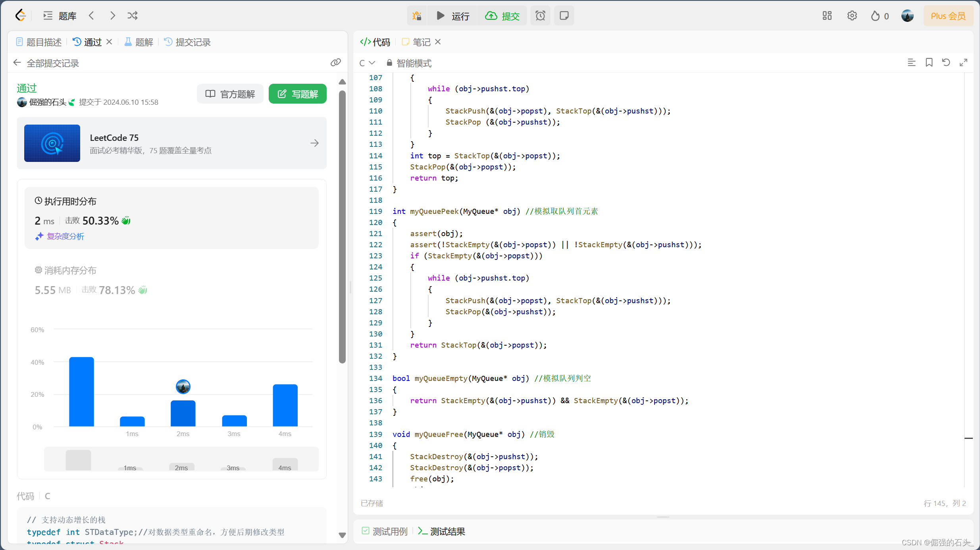
Task: Expand editor to fullscreen icon
Action: click(x=963, y=63)
